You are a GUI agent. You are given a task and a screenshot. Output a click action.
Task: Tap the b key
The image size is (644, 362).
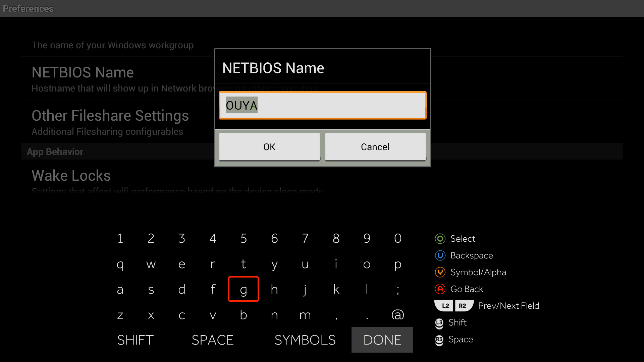(x=244, y=315)
